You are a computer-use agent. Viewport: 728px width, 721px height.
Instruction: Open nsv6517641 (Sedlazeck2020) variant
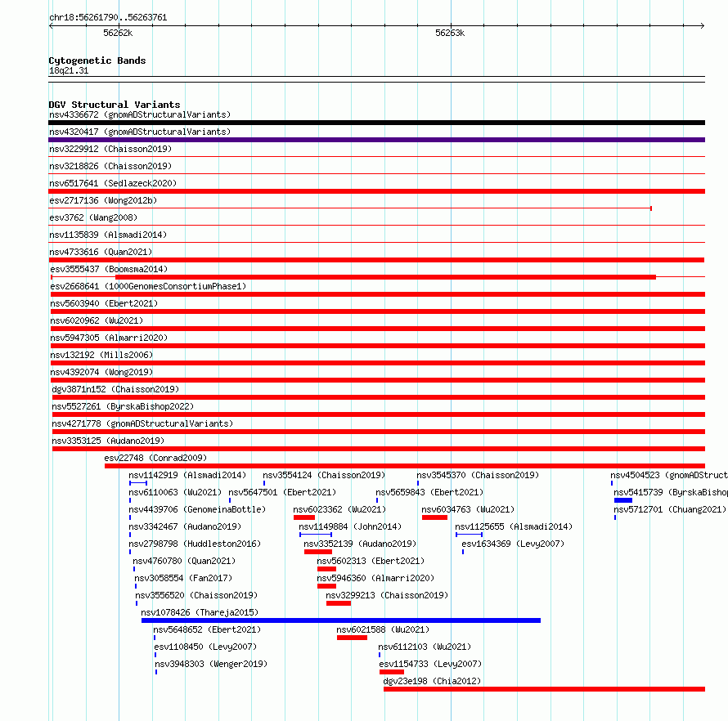113,183
